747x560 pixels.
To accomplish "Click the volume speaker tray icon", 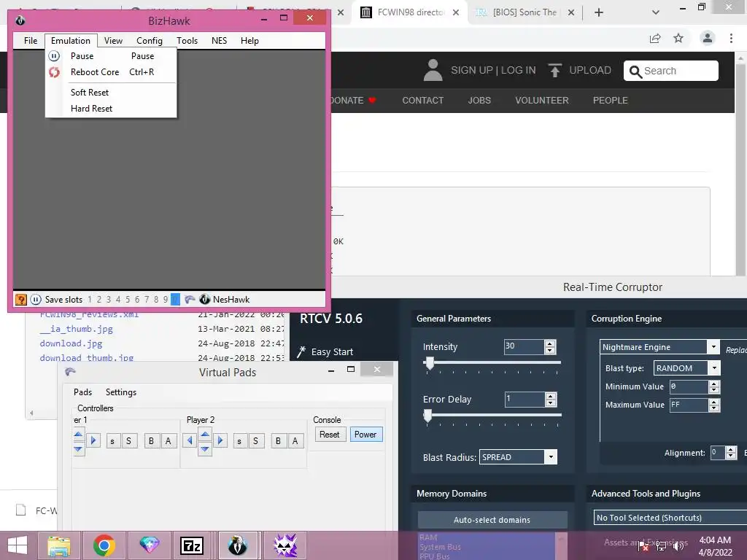I will (678, 546).
